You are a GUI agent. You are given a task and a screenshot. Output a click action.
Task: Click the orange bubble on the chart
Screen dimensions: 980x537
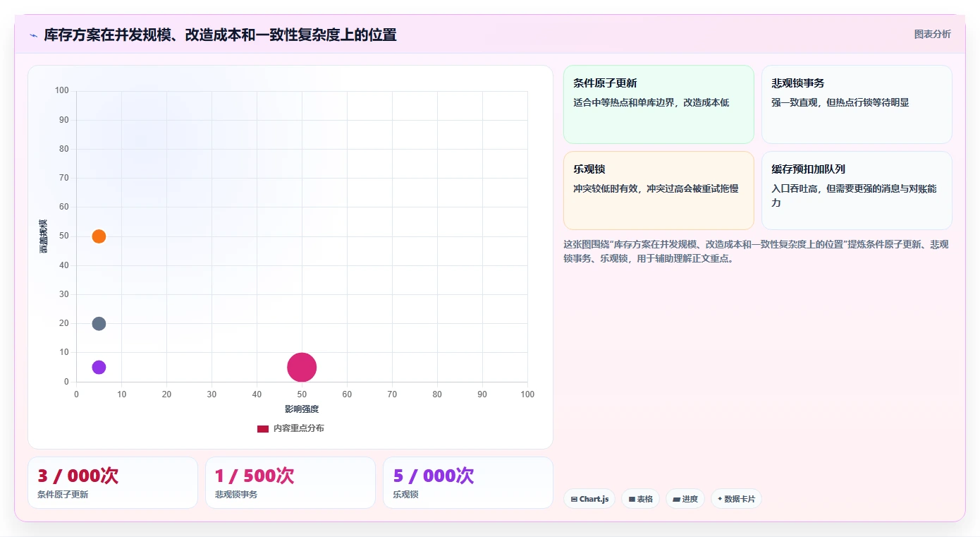tap(99, 236)
